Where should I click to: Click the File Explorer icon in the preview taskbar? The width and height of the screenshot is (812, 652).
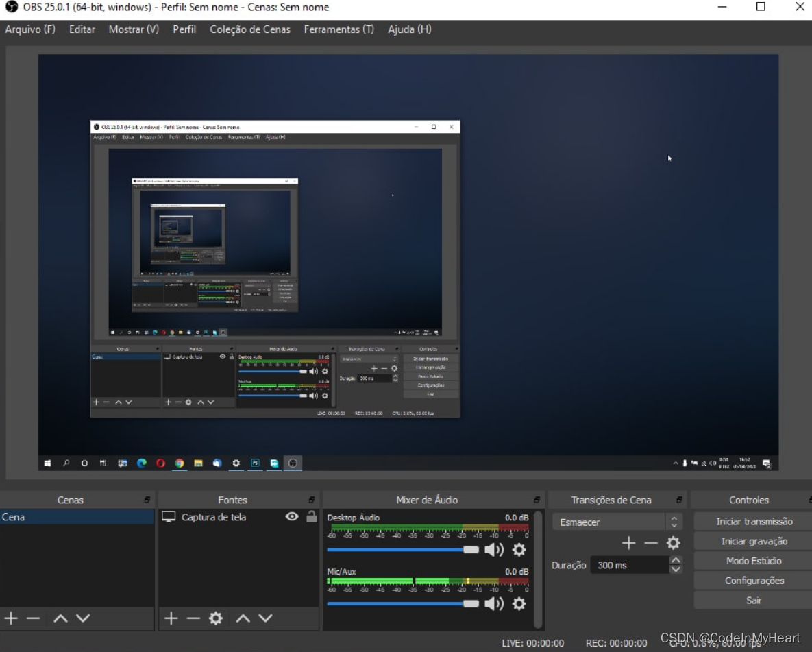(x=198, y=463)
